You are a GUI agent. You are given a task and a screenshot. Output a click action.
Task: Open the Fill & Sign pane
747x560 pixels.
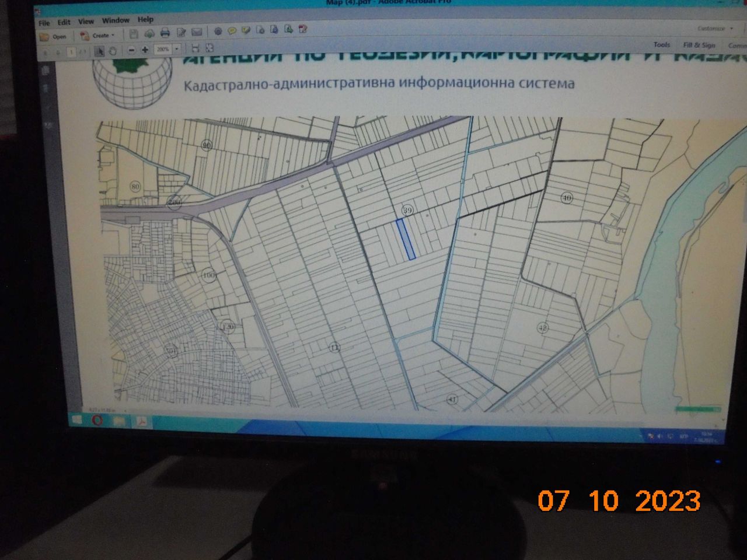coord(699,45)
